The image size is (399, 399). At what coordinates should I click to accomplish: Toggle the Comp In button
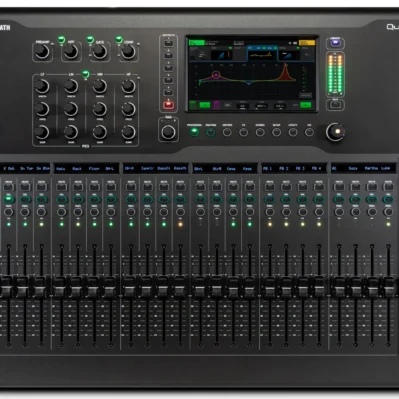tap(119, 40)
